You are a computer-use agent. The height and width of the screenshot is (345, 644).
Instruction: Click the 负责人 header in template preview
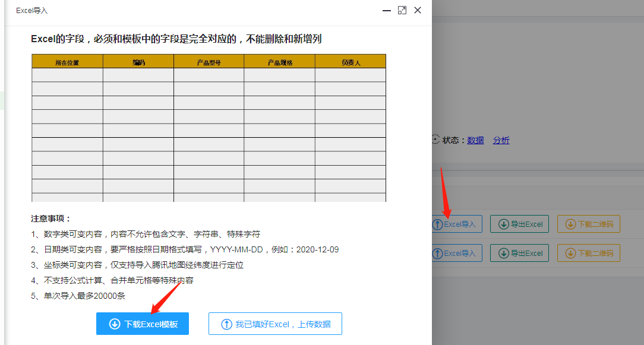pyautogui.click(x=351, y=62)
